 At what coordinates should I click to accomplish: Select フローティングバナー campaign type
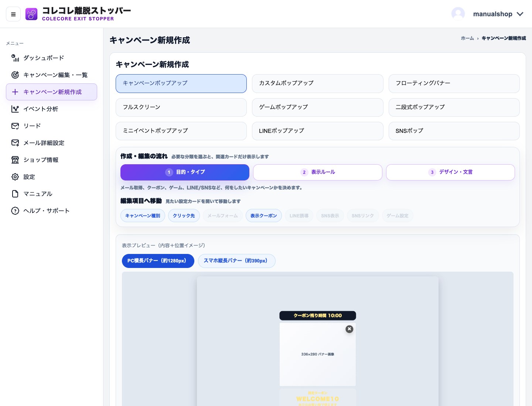pyautogui.click(x=454, y=83)
